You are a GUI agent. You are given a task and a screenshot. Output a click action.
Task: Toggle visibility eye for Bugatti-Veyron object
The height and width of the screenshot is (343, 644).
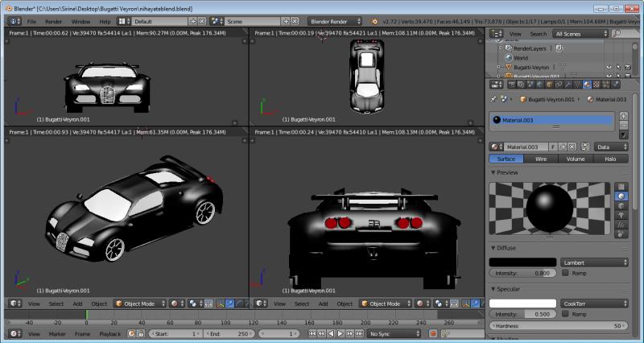pos(609,68)
